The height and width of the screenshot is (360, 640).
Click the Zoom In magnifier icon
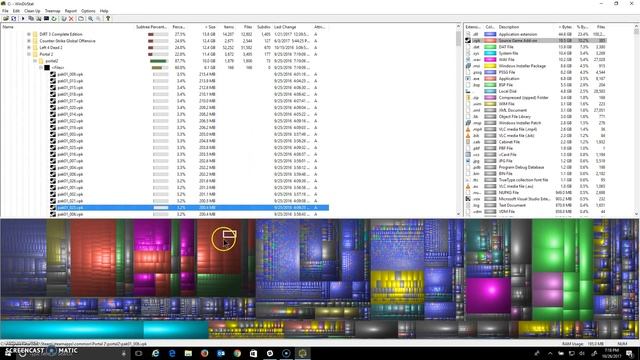point(91,18)
